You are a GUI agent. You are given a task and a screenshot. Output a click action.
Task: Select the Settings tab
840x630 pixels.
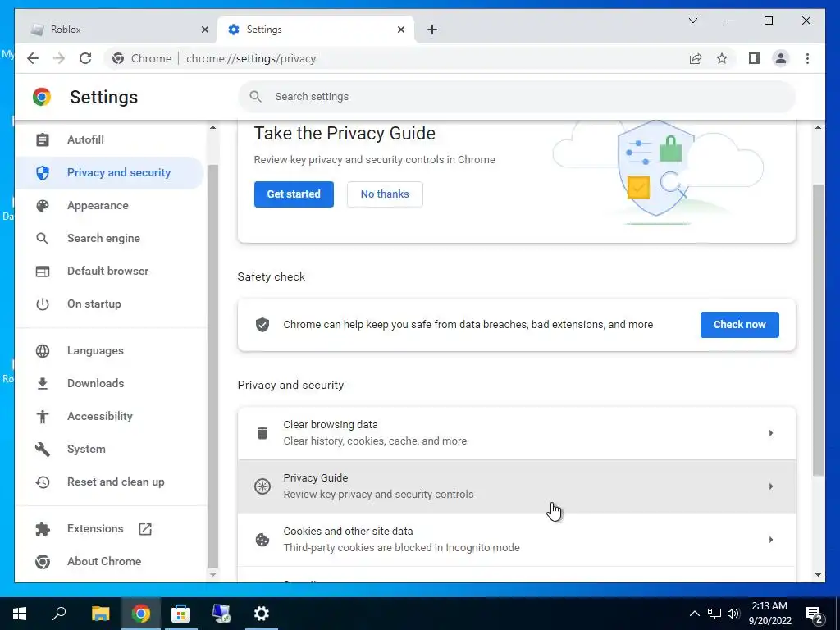pos(316,30)
